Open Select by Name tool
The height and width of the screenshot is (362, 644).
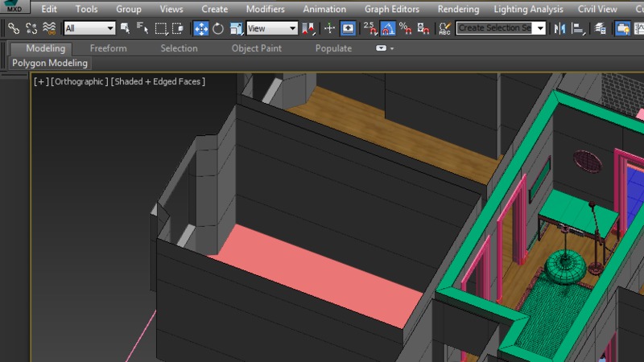pos(142,28)
